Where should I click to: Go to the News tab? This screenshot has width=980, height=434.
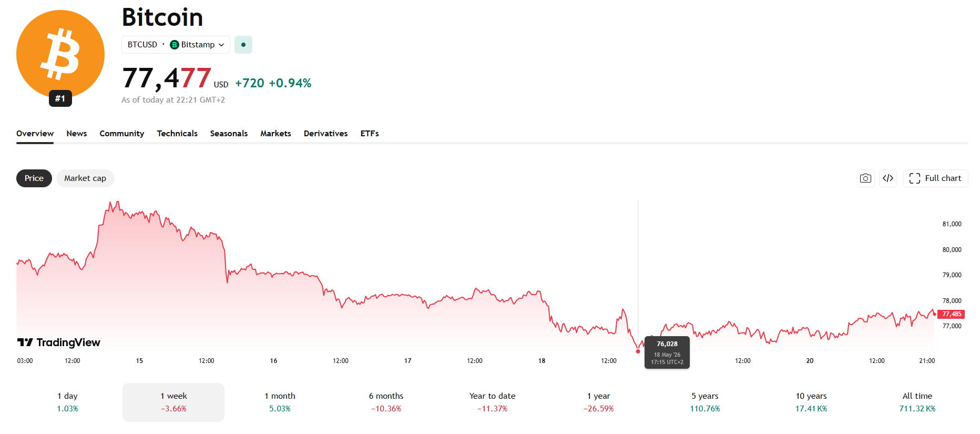coord(77,134)
